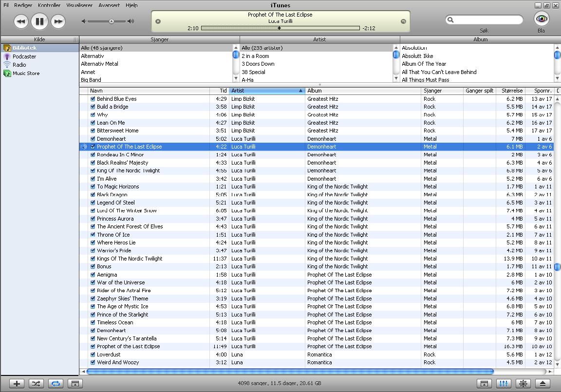The image size is (561, 392).
Task: Click the song progress bar
Action: pyautogui.click(x=280, y=28)
